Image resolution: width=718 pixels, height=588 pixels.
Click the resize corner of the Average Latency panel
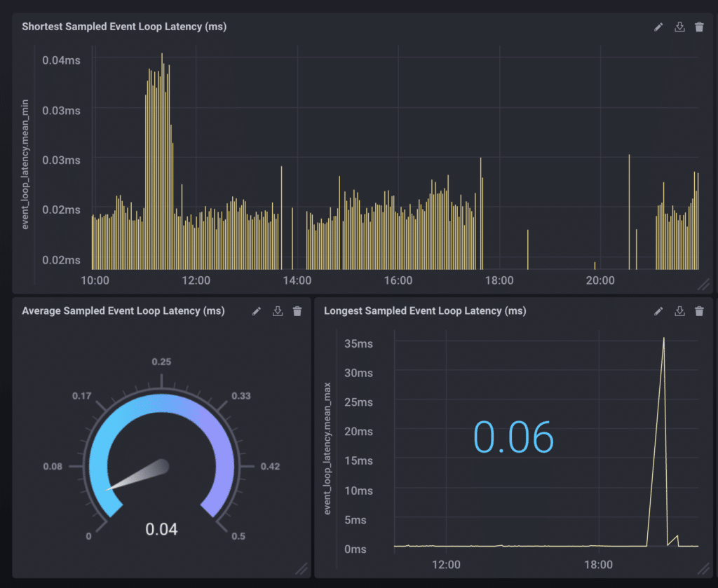click(x=301, y=568)
